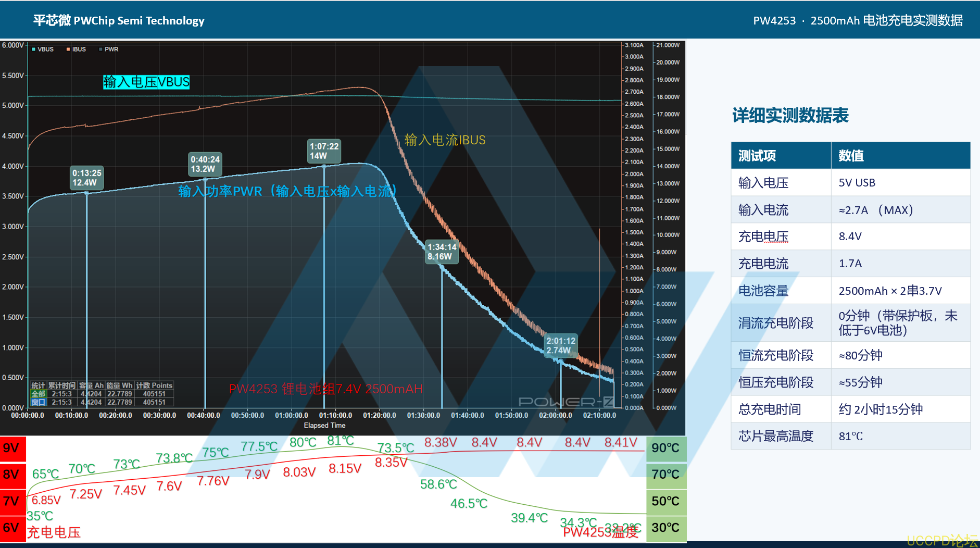Image resolution: width=980 pixels, height=548 pixels.
Task: Click the ≈2.7A (MAX) table value
Action: [876, 210]
